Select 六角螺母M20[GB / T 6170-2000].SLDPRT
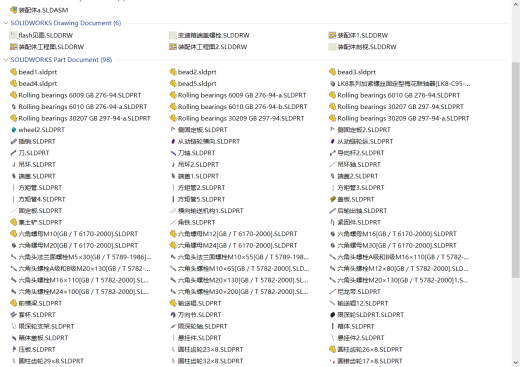The height and width of the screenshot is (367, 520). point(78,246)
